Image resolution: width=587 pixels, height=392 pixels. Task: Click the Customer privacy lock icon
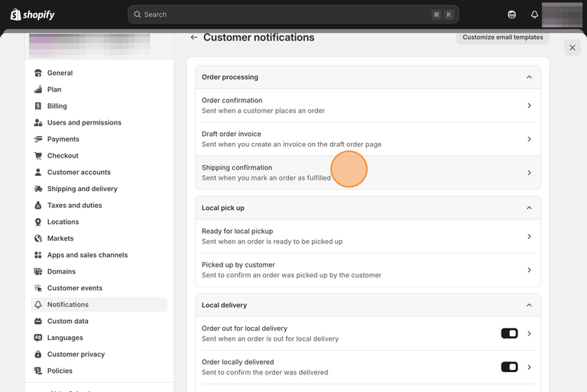coord(38,355)
